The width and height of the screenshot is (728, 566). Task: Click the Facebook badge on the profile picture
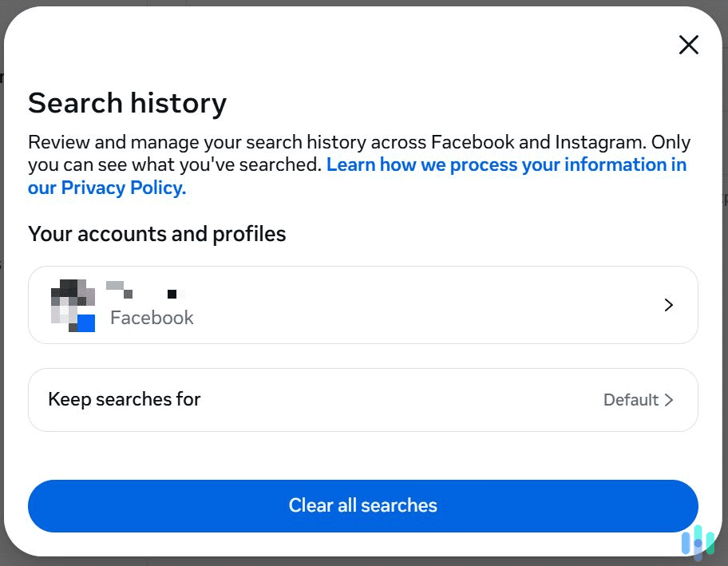coord(86,323)
